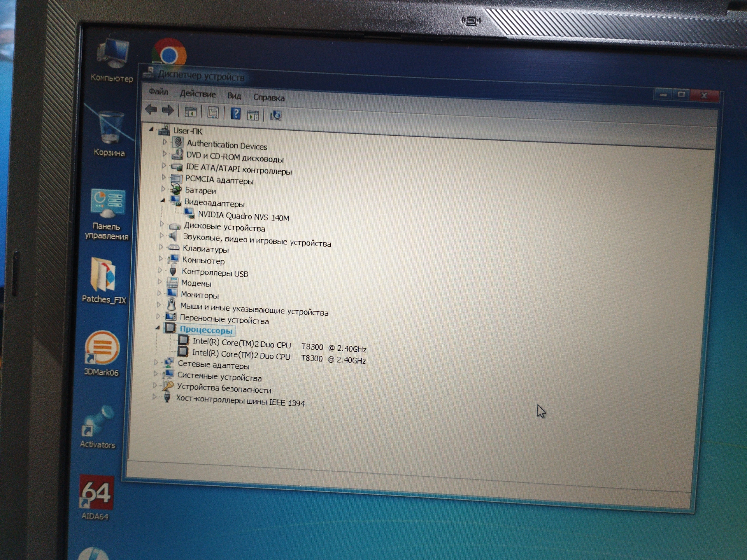
Task: Maximize the Диспетчер устройств window
Action: tap(681, 94)
